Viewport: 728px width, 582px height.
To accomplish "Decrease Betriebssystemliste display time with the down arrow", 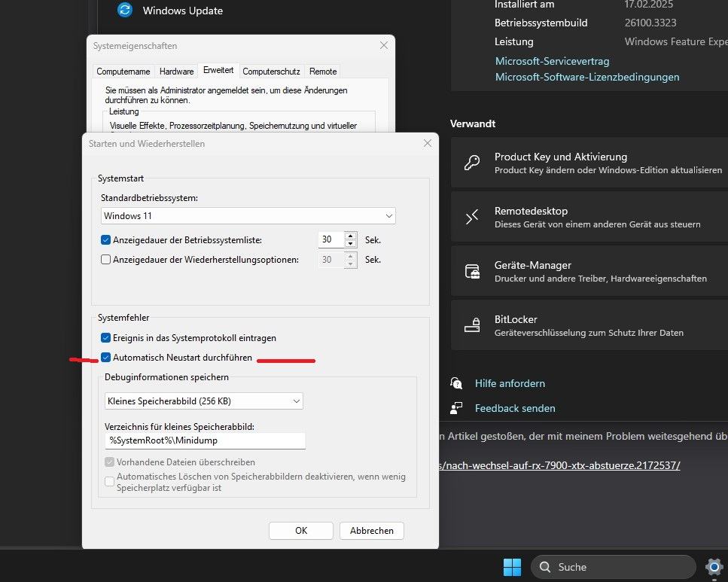I will 351,244.
